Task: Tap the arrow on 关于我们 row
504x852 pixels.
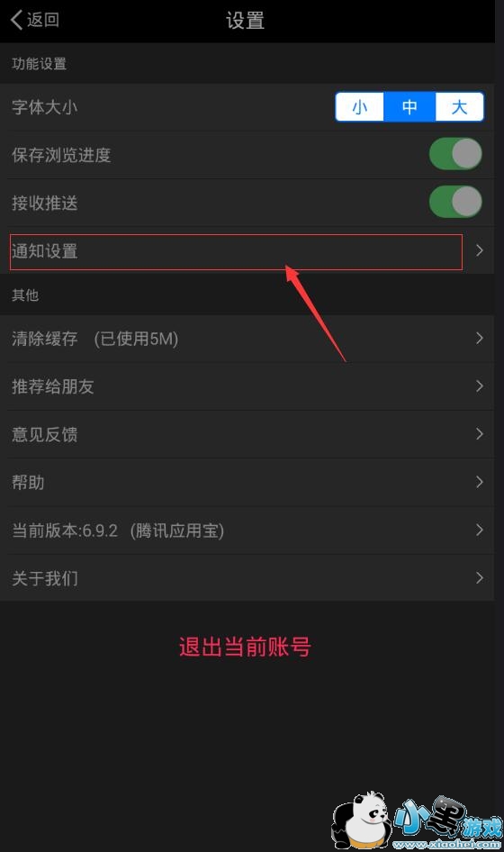Action: coord(480,578)
